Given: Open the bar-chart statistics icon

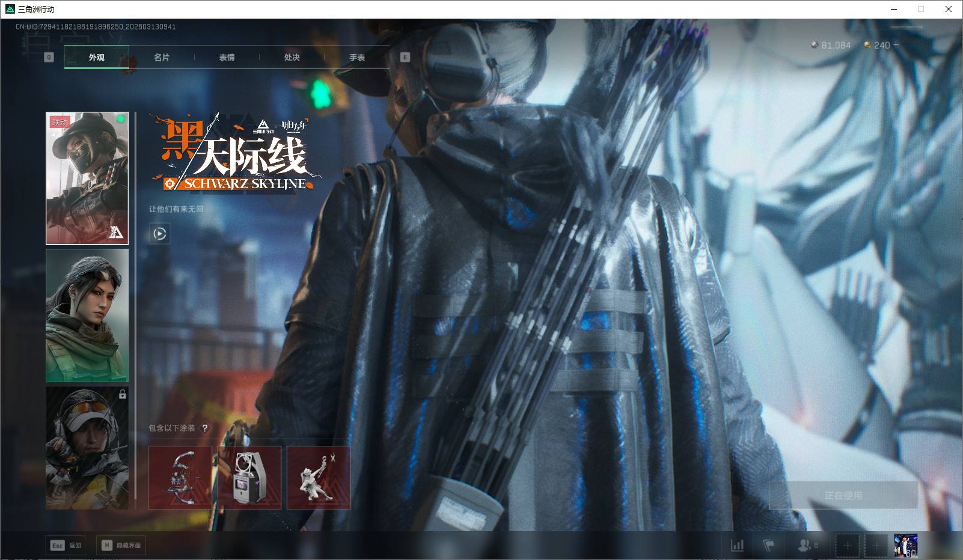Looking at the screenshot, I should pos(737,546).
